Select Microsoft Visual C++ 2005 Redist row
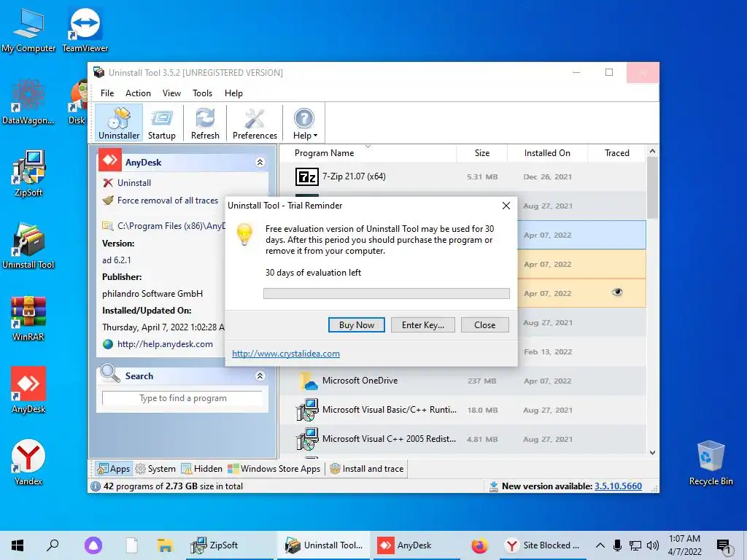Screen dimensions: 747x560 462,439
